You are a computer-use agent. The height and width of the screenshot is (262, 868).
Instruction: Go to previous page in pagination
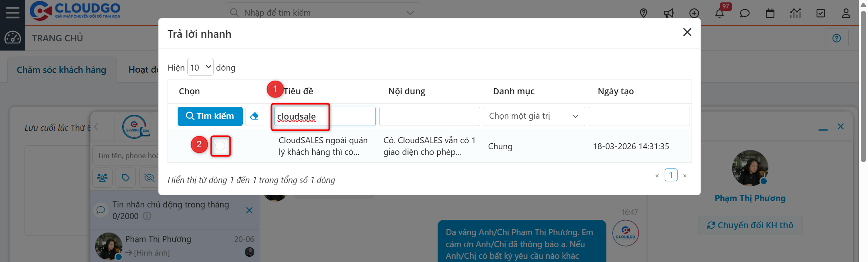point(657,176)
